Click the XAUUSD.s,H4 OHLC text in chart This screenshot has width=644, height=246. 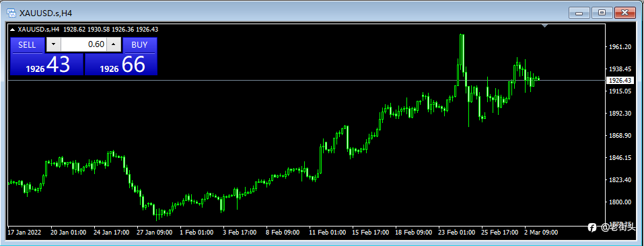point(89,30)
